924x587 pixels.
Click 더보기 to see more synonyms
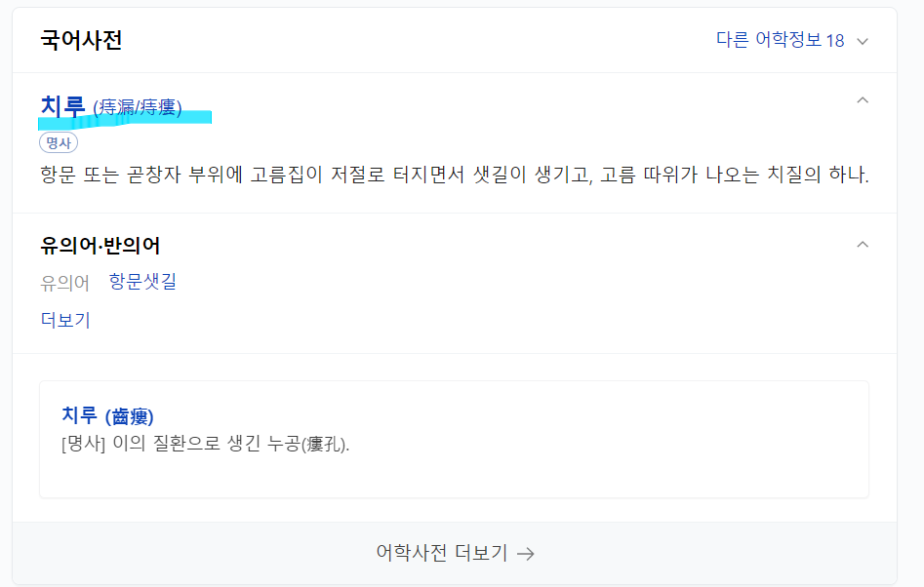(63, 319)
